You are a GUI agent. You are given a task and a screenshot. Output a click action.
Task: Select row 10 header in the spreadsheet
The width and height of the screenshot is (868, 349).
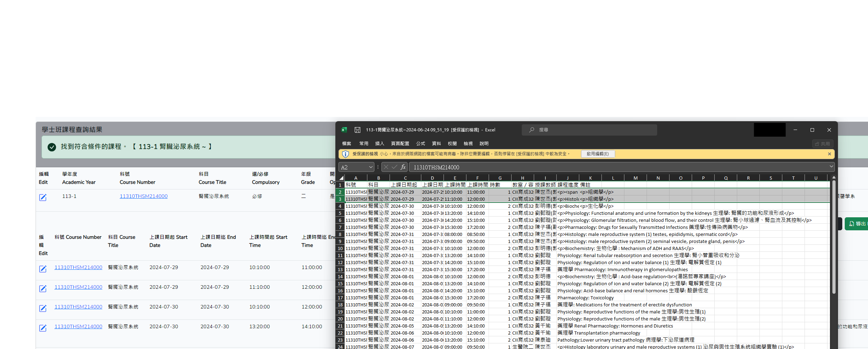pos(340,248)
